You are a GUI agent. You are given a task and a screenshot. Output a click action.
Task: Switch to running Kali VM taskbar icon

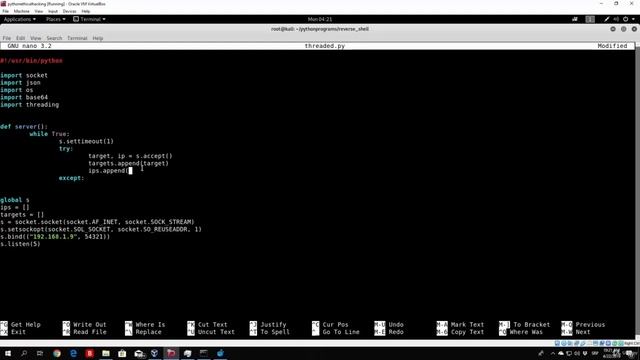pos(171,353)
